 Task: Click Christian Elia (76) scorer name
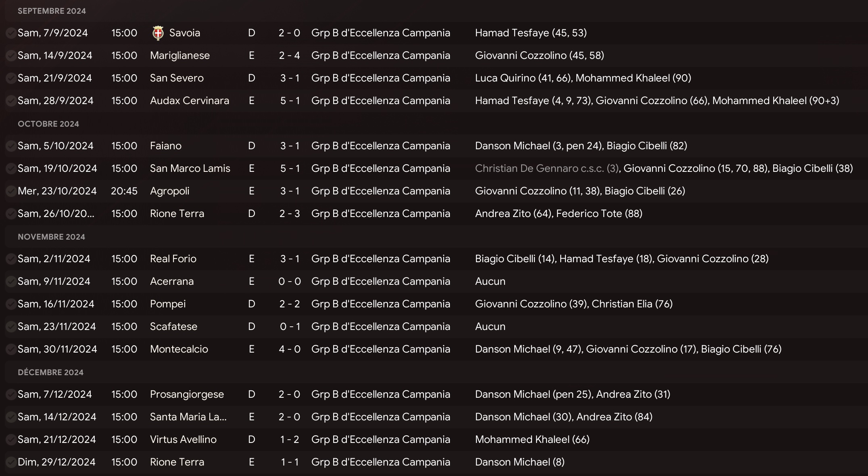(x=632, y=304)
